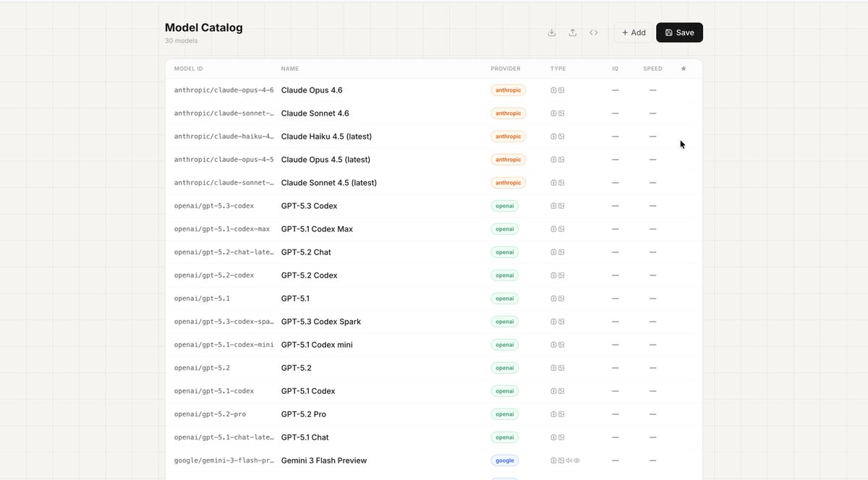Click image icon in Gemini 3 Flash Preview row
This screenshot has width=868, height=480.
[x=561, y=460]
